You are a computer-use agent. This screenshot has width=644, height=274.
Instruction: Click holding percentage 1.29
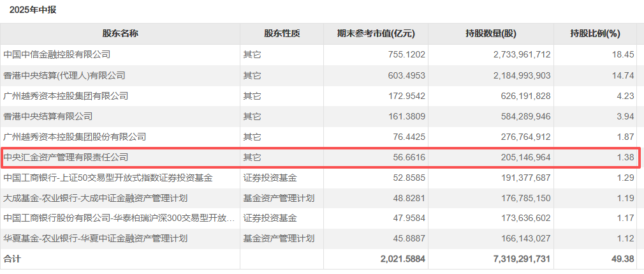coord(627,178)
